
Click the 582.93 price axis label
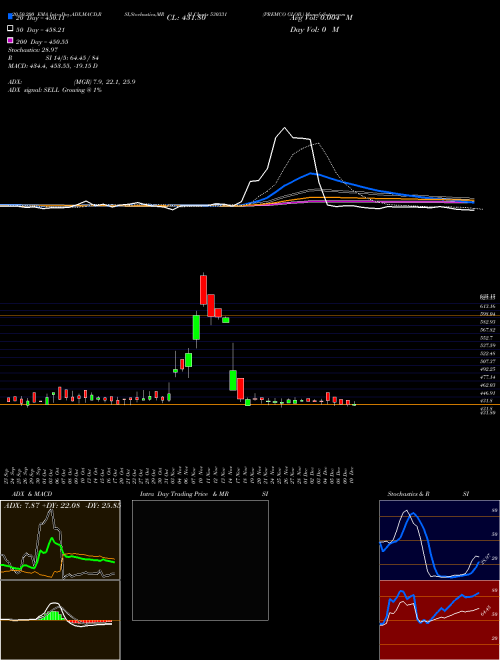pyautogui.click(x=488, y=322)
